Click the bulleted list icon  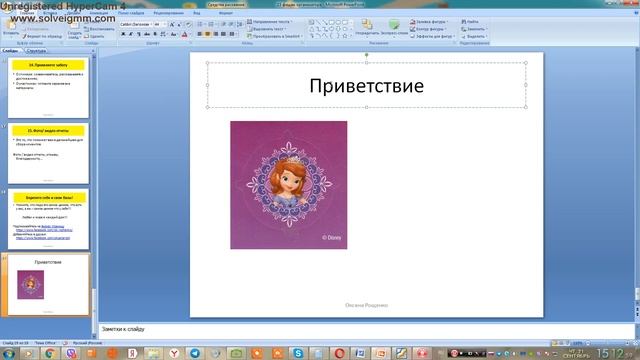pyautogui.click(x=200, y=24)
